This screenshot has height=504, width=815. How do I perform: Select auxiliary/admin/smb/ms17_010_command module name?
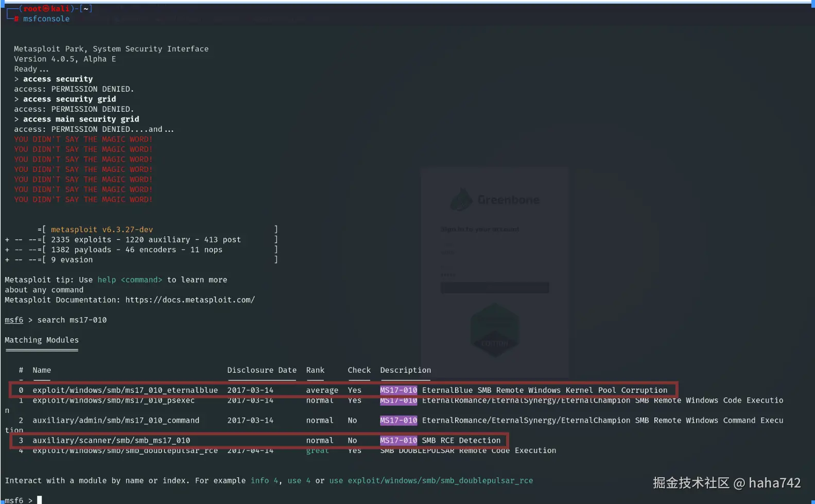click(116, 421)
